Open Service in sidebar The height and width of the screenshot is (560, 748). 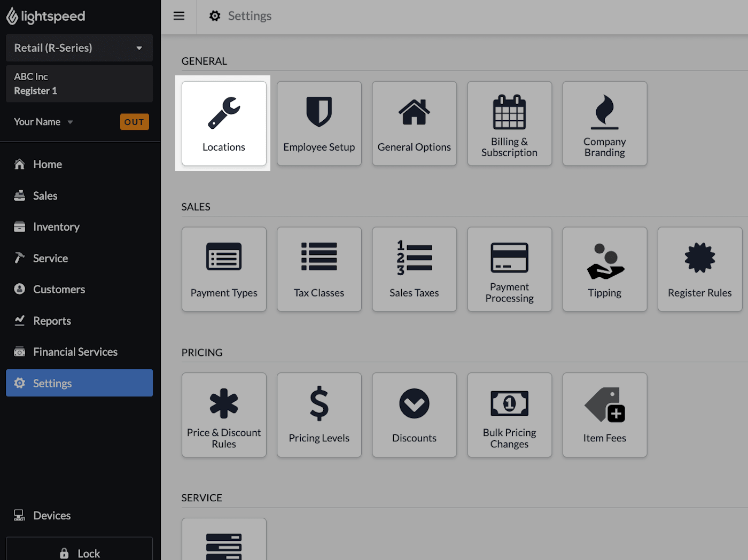pos(79,258)
